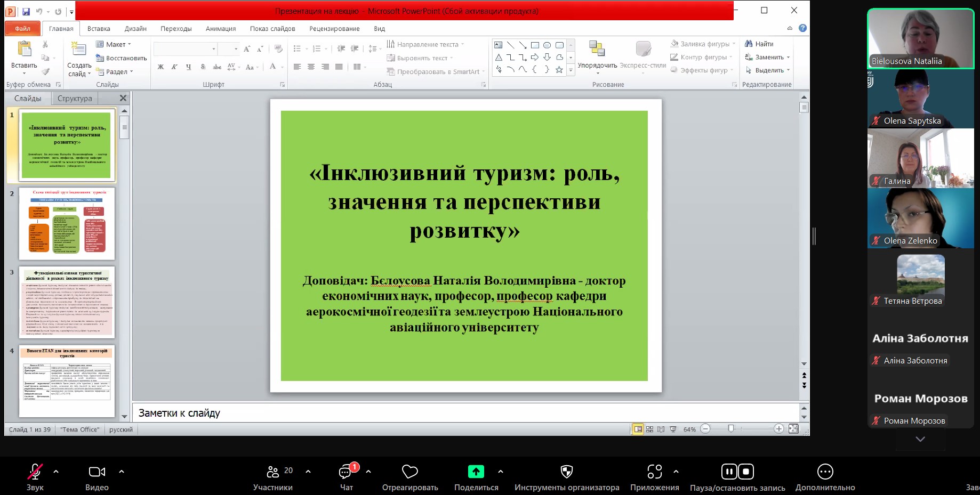Toggle italic formatting (К)

[174, 67]
